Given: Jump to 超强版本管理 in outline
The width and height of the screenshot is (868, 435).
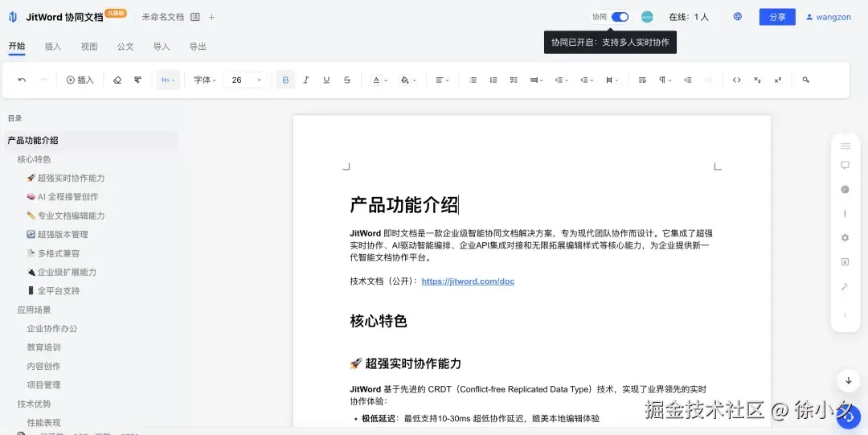Looking at the screenshot, I should pos(57,235).
